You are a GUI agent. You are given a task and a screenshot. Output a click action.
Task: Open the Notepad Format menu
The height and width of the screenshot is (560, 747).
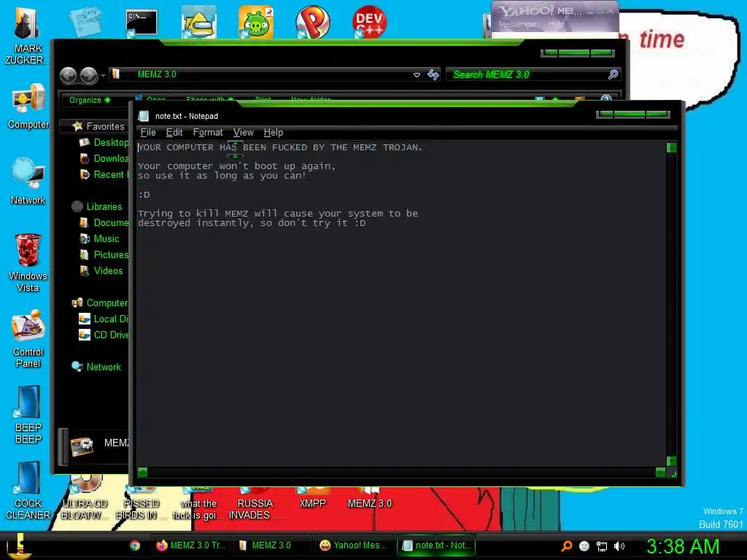pos(208,133)
